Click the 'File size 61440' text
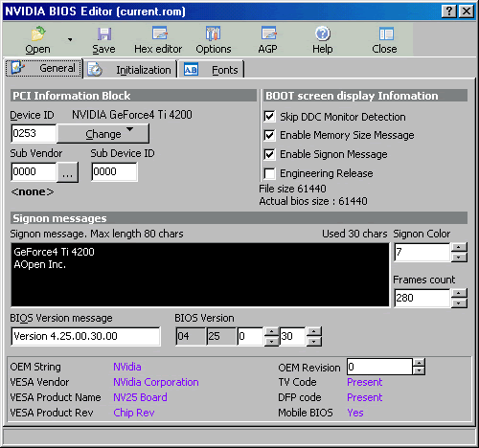The image size is (479, 448). tap(292, 189)
